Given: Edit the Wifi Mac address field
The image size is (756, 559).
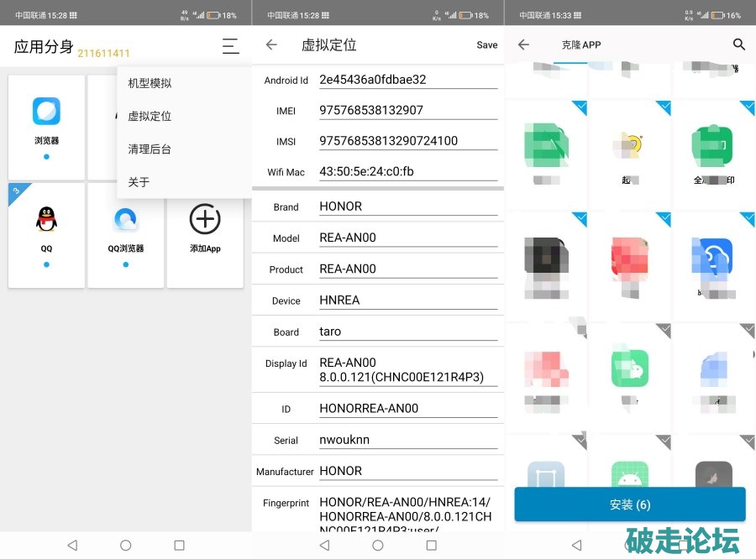Looking at the screenshot, I should point(407,171).
